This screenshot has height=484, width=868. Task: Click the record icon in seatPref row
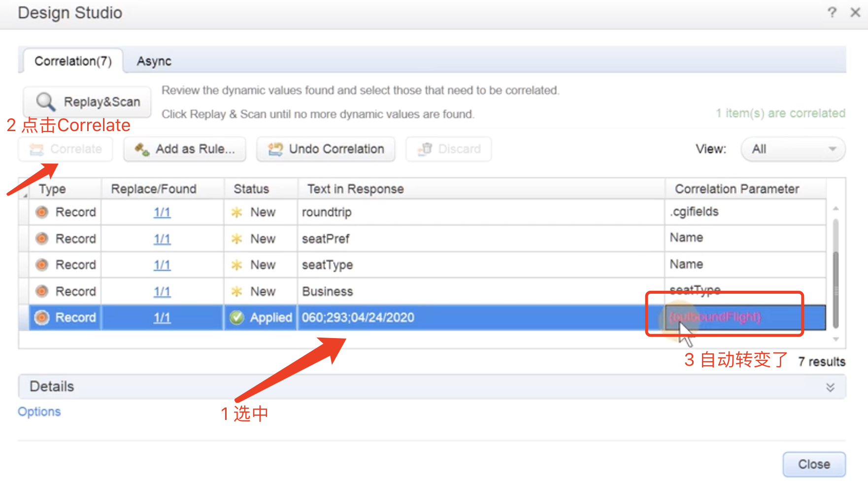42,239
